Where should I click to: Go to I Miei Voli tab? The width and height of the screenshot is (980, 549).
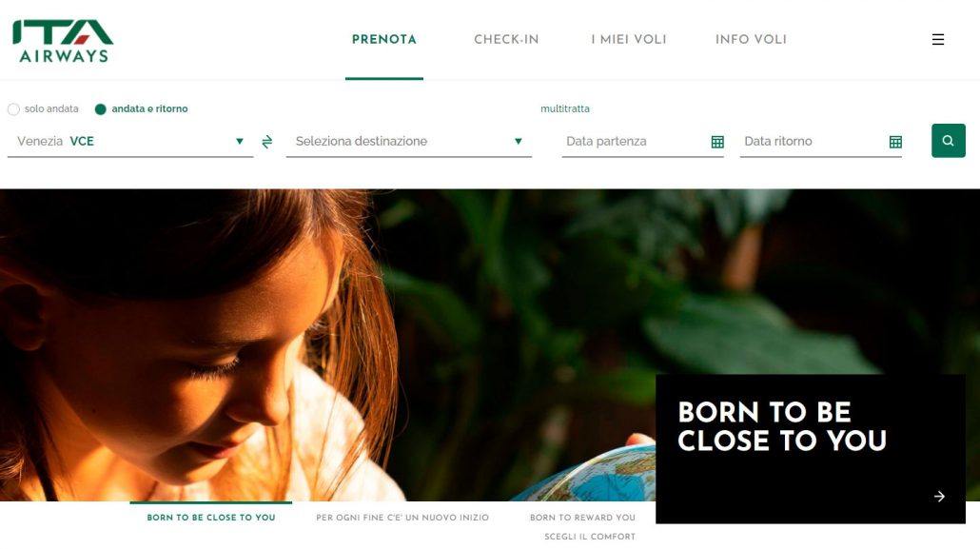[629, 39]
